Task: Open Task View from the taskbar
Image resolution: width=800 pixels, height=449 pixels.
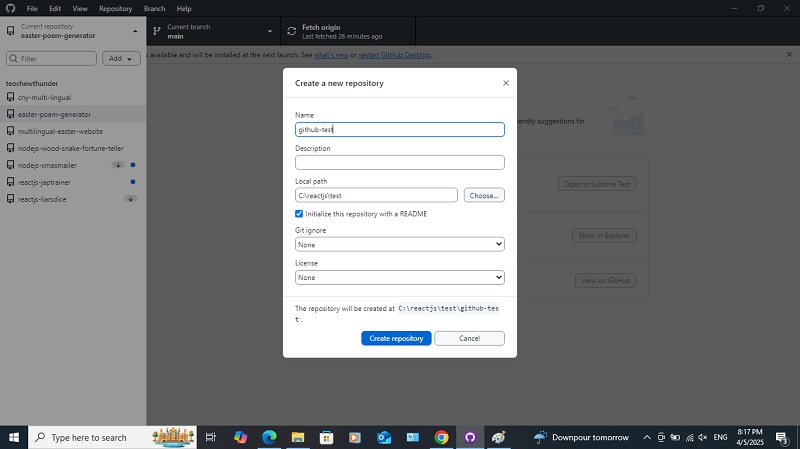Action: coord(210,437)
